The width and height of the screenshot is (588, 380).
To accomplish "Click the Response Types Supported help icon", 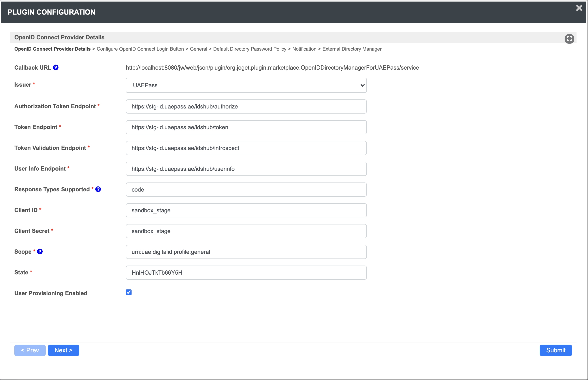I will pos(98,189).
